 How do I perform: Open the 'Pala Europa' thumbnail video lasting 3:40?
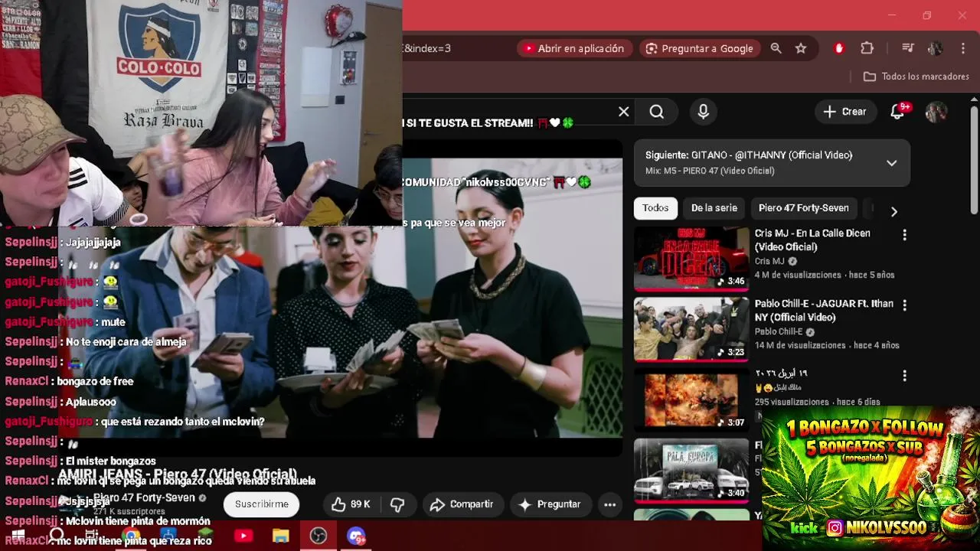coord(691,470)
